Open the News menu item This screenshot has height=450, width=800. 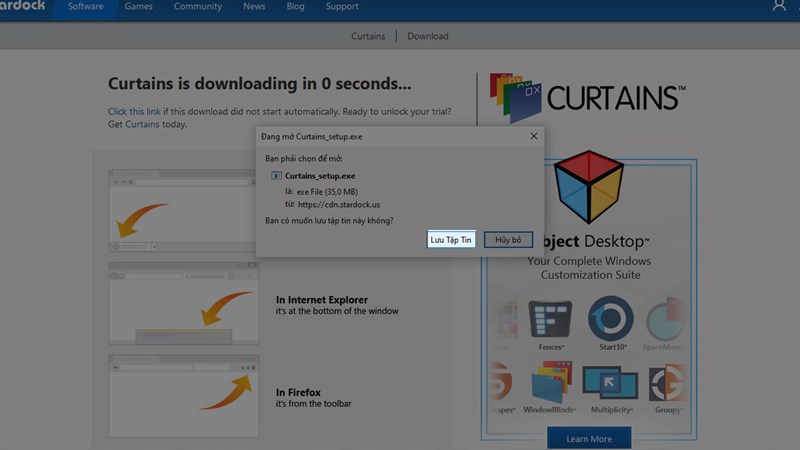[x=254, y=6]
